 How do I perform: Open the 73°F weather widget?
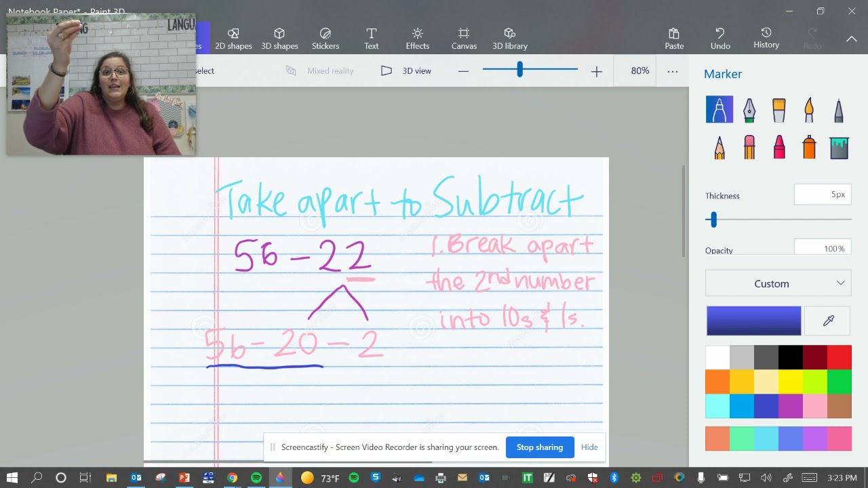(x=320, y=478)
